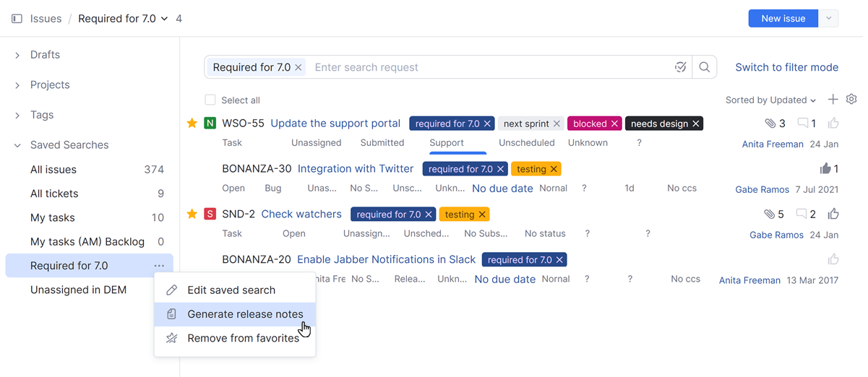
Task: Click Switch to filter mode link
Action: pos(786,67)
